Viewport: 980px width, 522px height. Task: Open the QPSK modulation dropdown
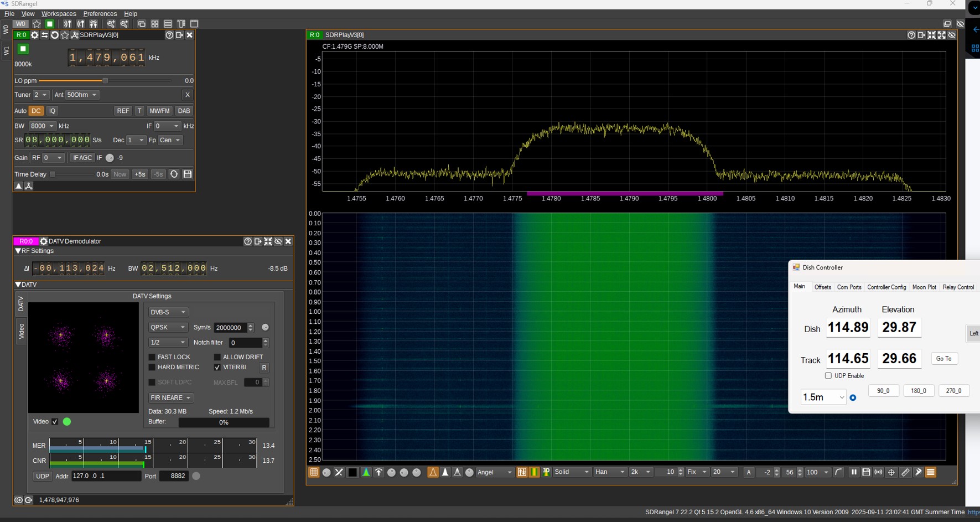pyautogui.click(x=168, y=327)
